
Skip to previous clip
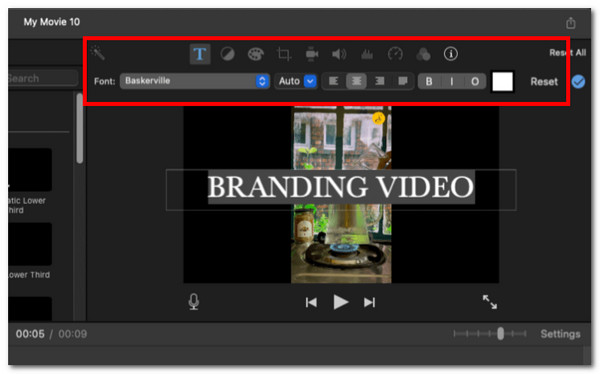pyautogui.click(x=311, y=302)
